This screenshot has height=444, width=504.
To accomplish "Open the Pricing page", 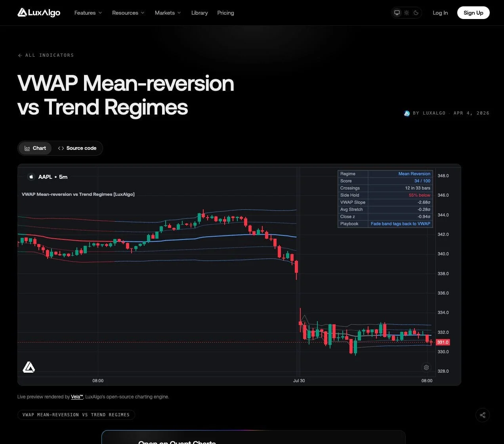I will [x=225, y=13].
